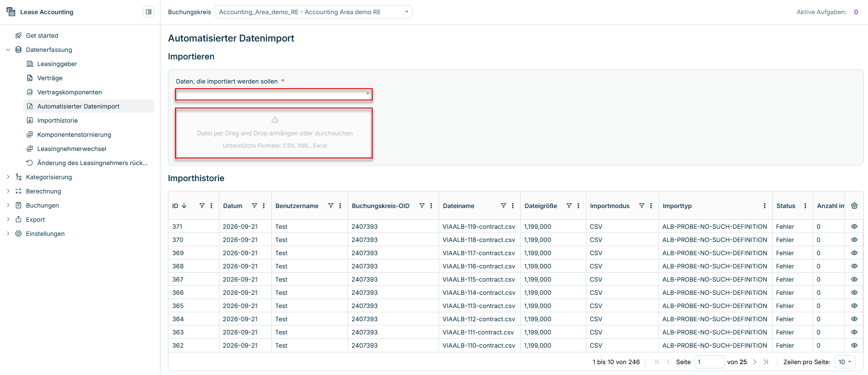The height and width of the screenshot is (375, 868).
Task: Expand the Buchungen section
Action: pos(8,205)
